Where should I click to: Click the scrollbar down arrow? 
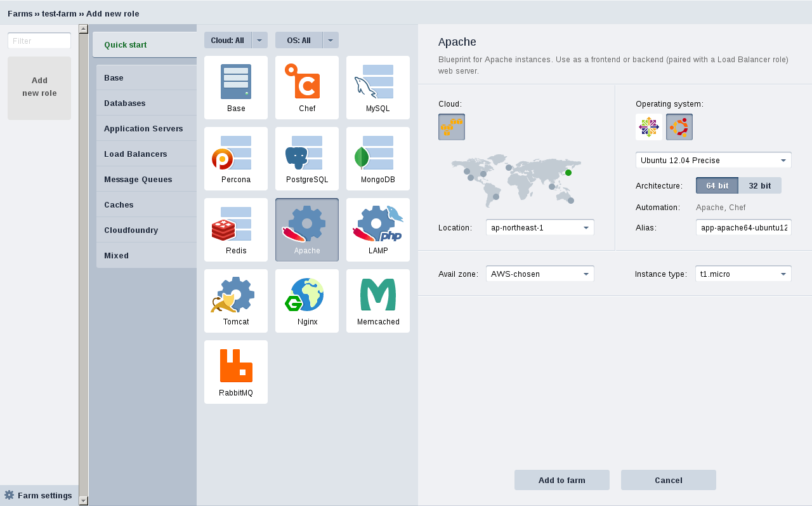83,501
